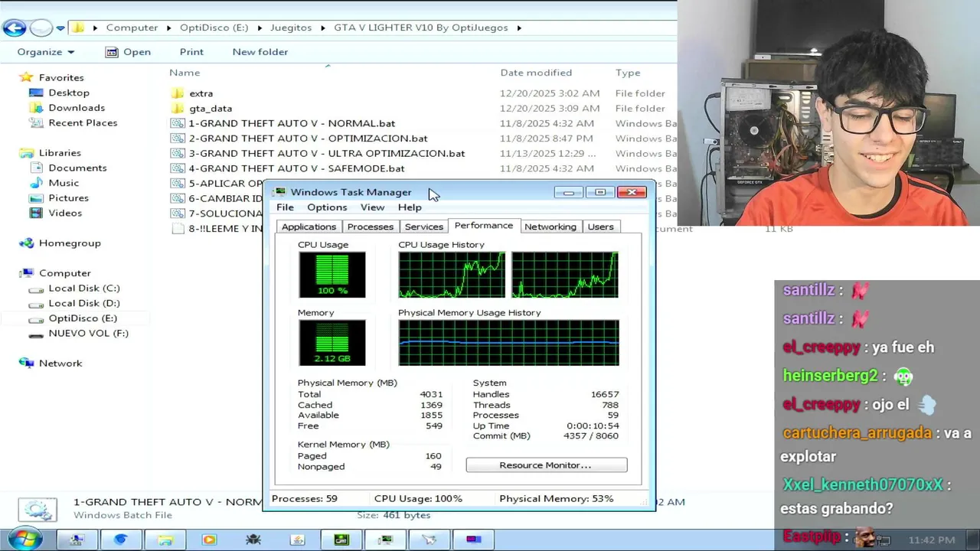
Task: Expand arrow after OptiDisco (E:) breadcrumb
Action: (260, 28)
